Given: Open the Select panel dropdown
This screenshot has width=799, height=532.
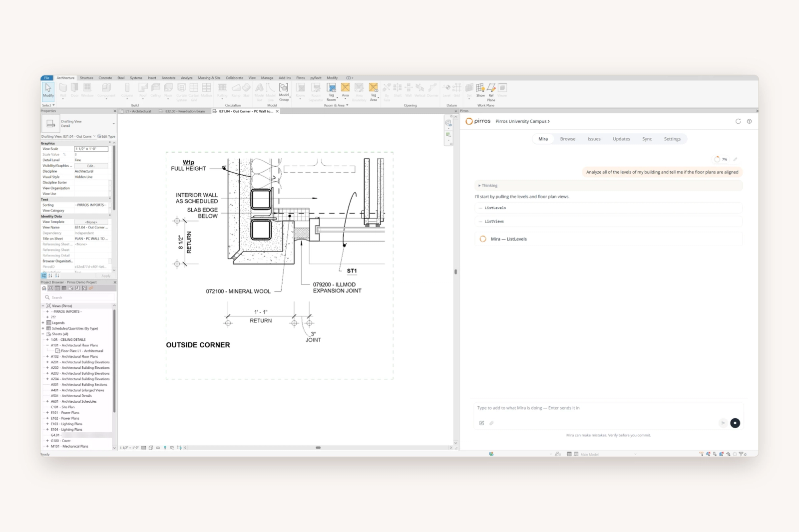Looking at the screenshot, I should (x=48, y=105).
